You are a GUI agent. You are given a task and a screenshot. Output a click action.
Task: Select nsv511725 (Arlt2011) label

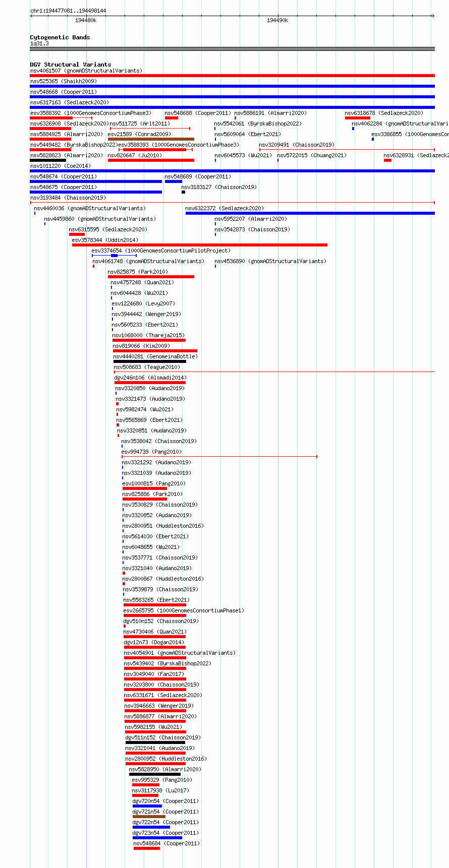point(140,123)
